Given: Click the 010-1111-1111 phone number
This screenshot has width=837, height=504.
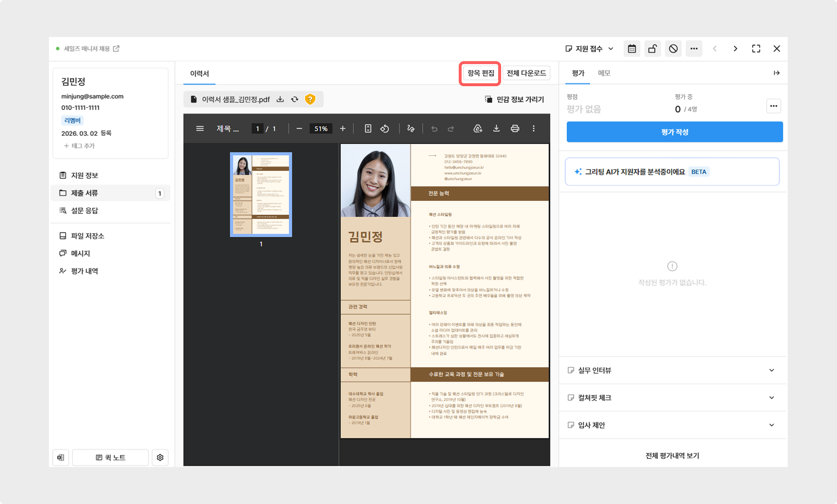Looking at the screenshot, I should [80, 108].
